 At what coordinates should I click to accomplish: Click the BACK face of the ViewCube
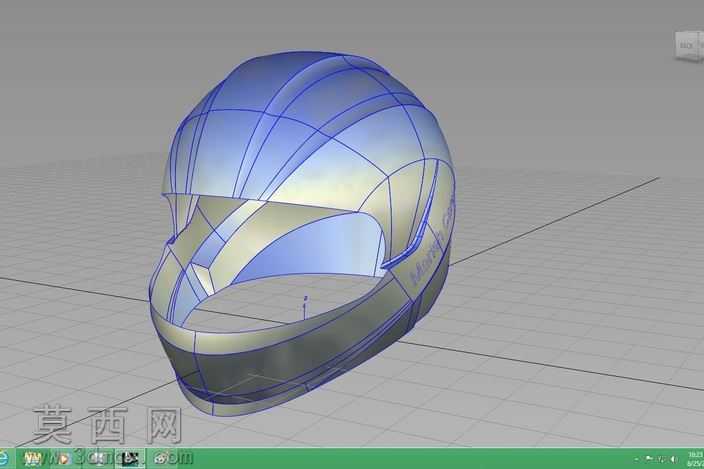tap(686, 46)
